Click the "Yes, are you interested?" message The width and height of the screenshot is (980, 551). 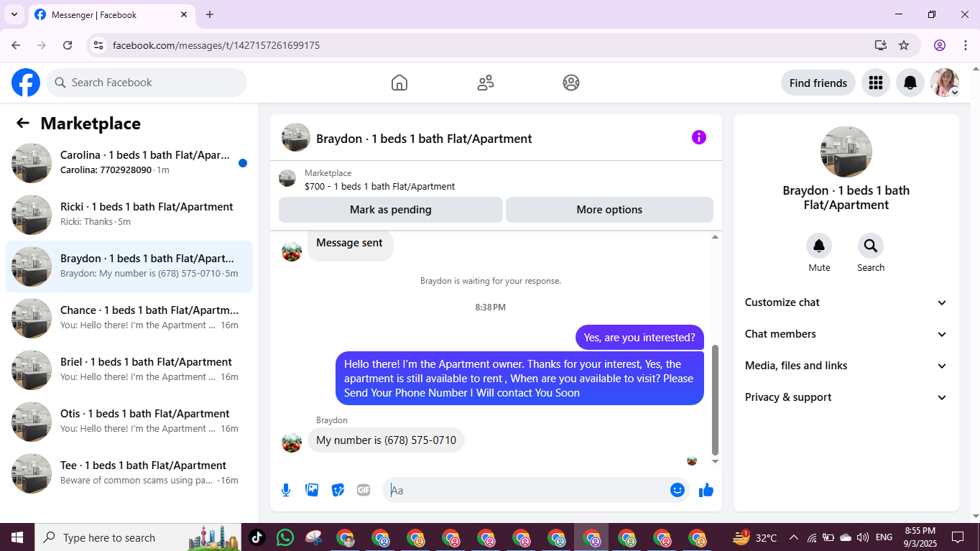639,338
